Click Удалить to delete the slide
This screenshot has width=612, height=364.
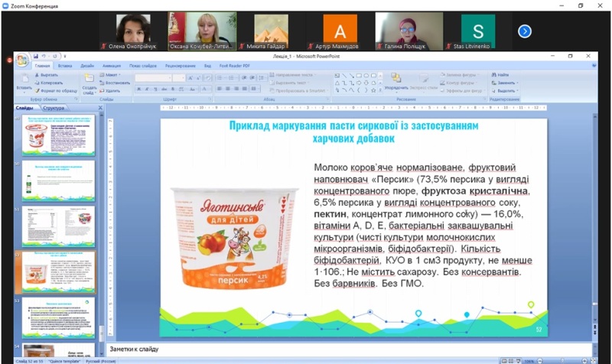click(x=109, y=91)
